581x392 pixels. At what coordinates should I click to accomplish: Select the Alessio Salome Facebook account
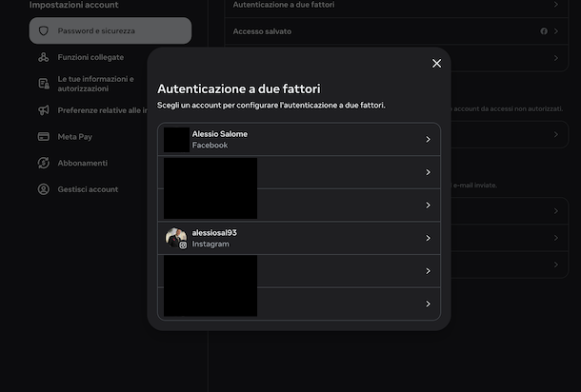[x=299, y=139]
